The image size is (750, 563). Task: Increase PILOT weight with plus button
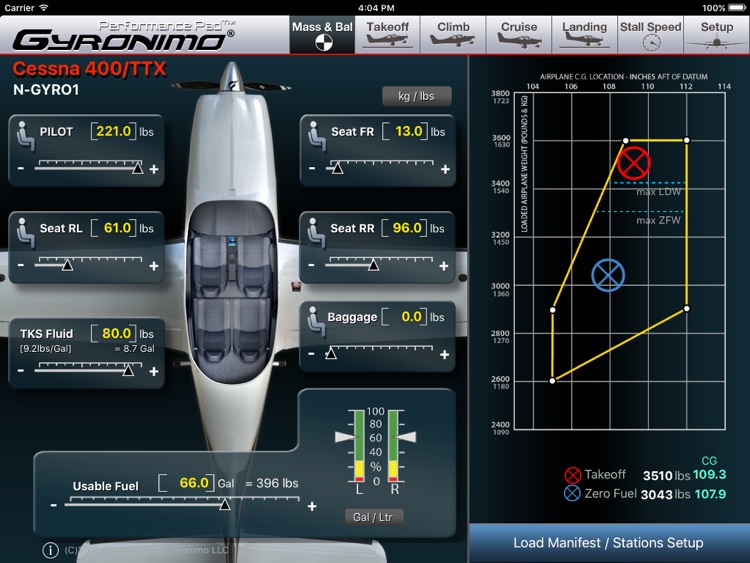coord(154,169)
